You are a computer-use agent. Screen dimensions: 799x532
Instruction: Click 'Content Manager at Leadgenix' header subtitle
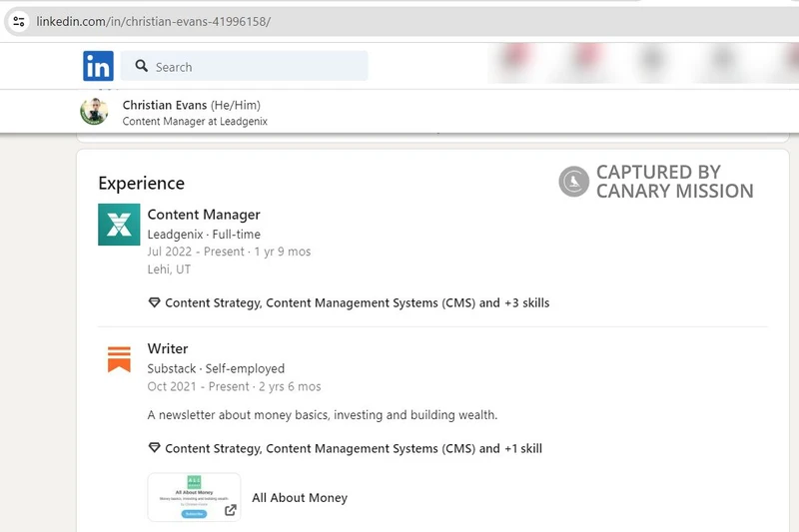[x=195, y=121]
